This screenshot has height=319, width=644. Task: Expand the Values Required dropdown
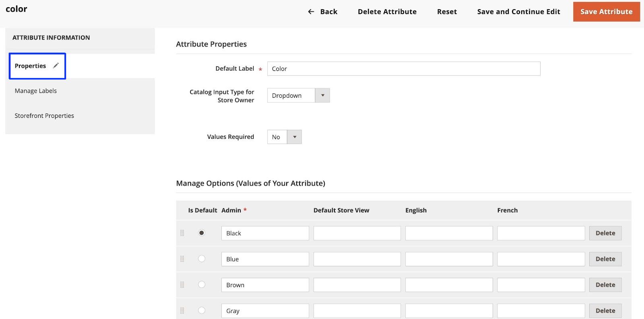pos(284,137)
